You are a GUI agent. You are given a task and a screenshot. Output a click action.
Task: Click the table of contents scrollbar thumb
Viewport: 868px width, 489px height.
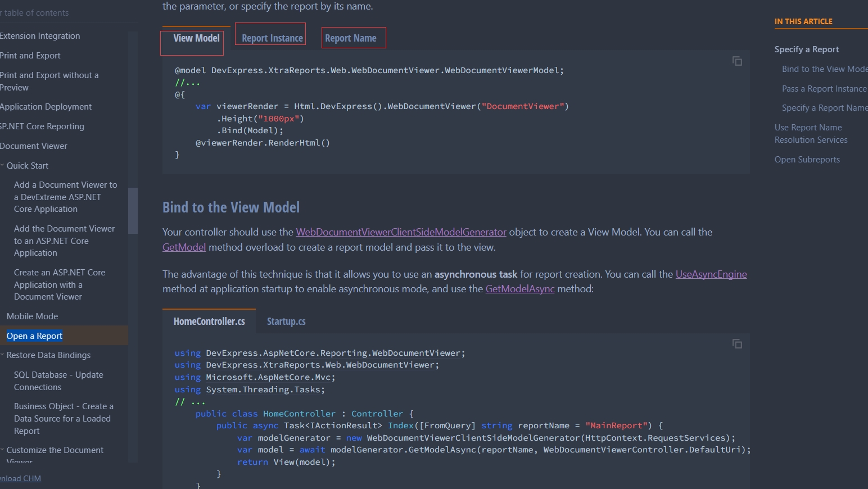pyautogui.click(x=133, y=210)
